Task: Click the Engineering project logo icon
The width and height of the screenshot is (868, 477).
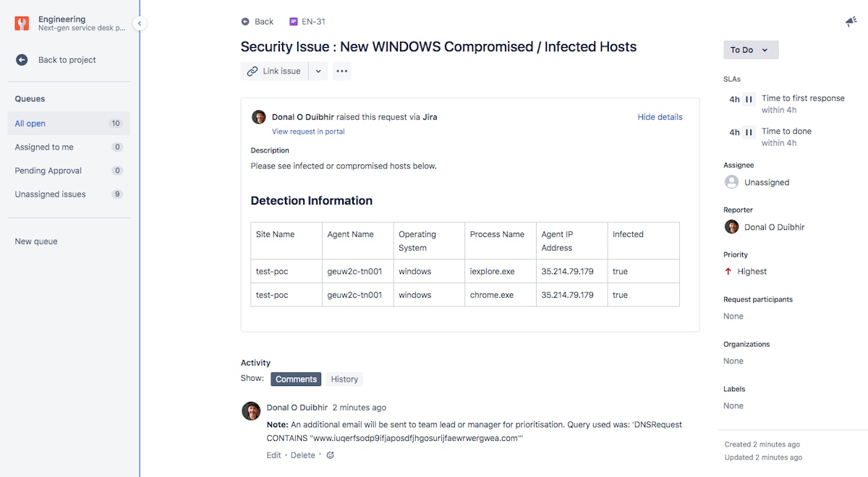Action: (x=22, y=23)
